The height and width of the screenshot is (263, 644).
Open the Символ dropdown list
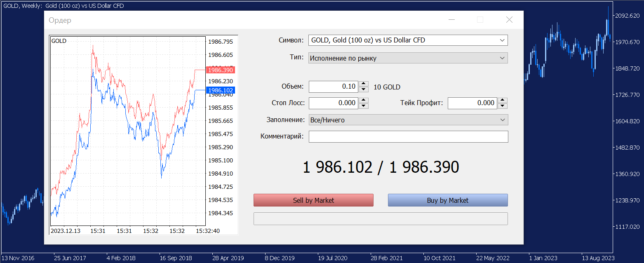tap(408, 40)
